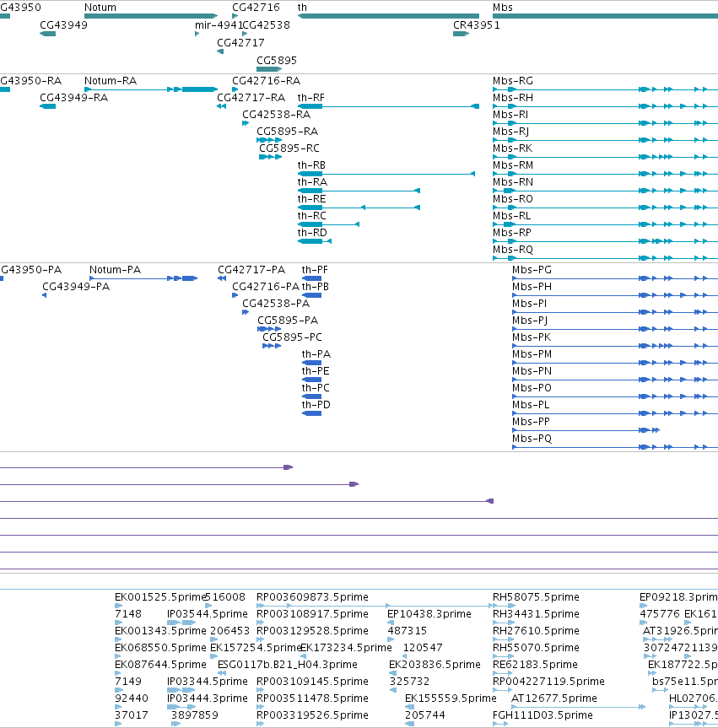Screen dimensions: 718x728
Task: Select the th-PD protein label
Action: [316, 405]
